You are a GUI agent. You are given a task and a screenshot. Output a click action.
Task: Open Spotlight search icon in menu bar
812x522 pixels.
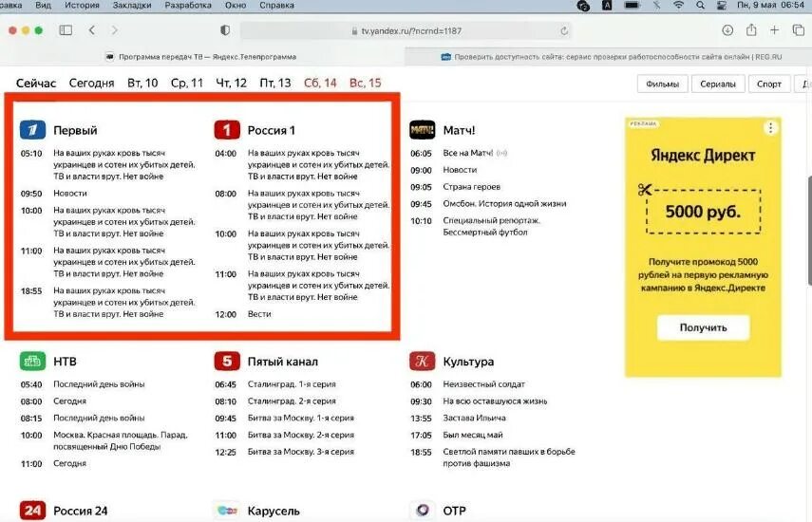point(700,5)
